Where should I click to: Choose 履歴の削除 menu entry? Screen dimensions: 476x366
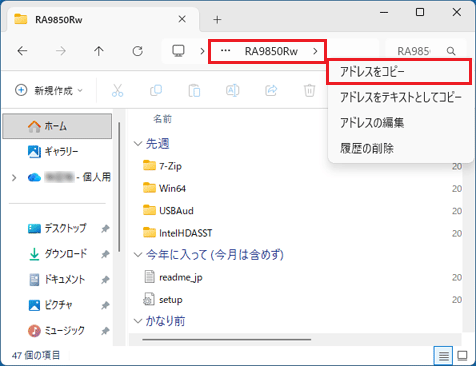click(x=401, y=148)
